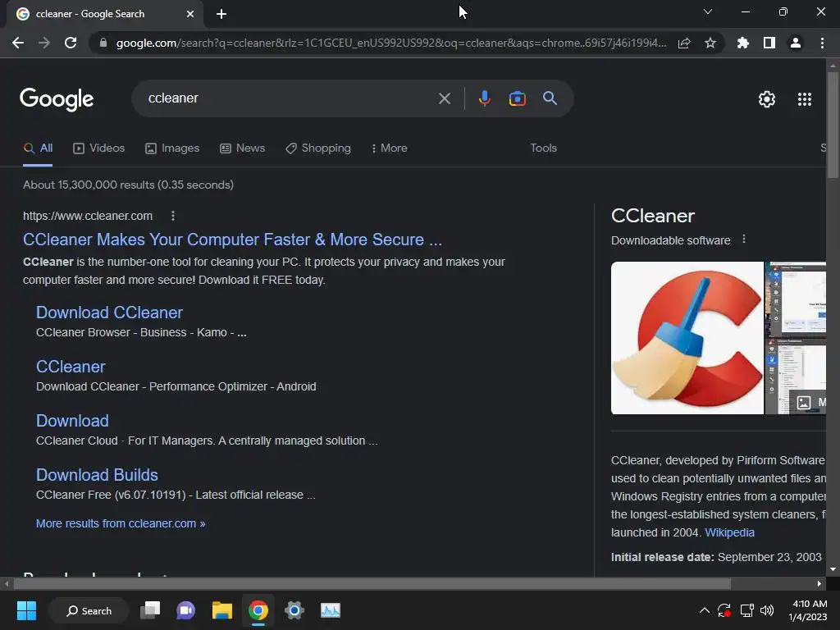Go back to the previous page
The height and width of the screenshot is (630, 840).
tap(18, 43)
